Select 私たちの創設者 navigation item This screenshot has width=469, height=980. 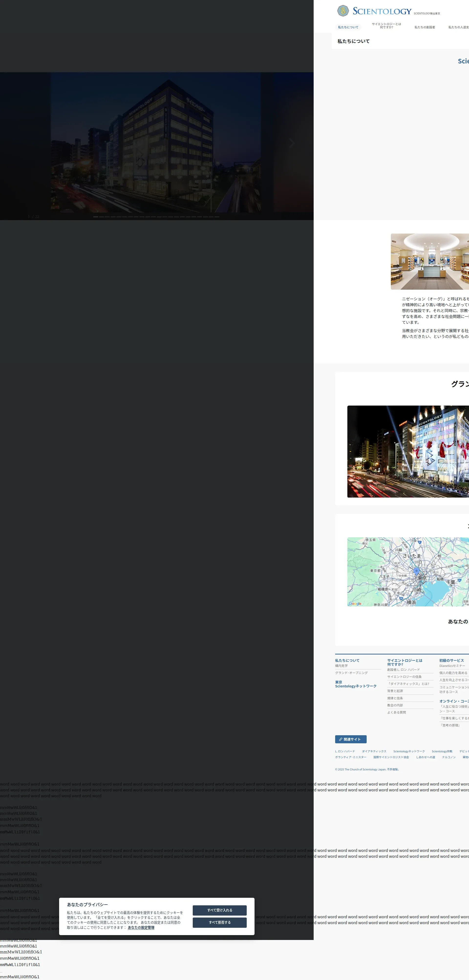(425, 27)
